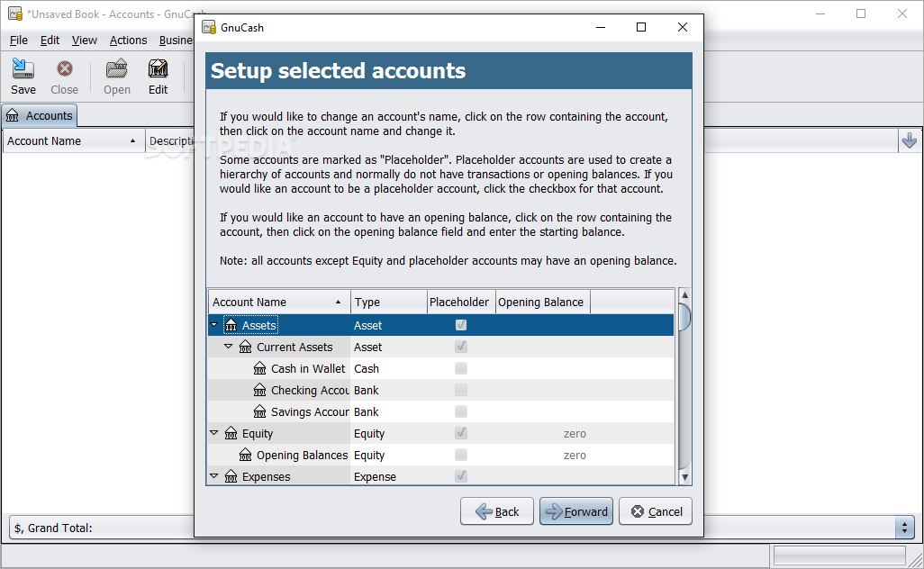Click the bank icon beside Current Assets

[245, 347]
